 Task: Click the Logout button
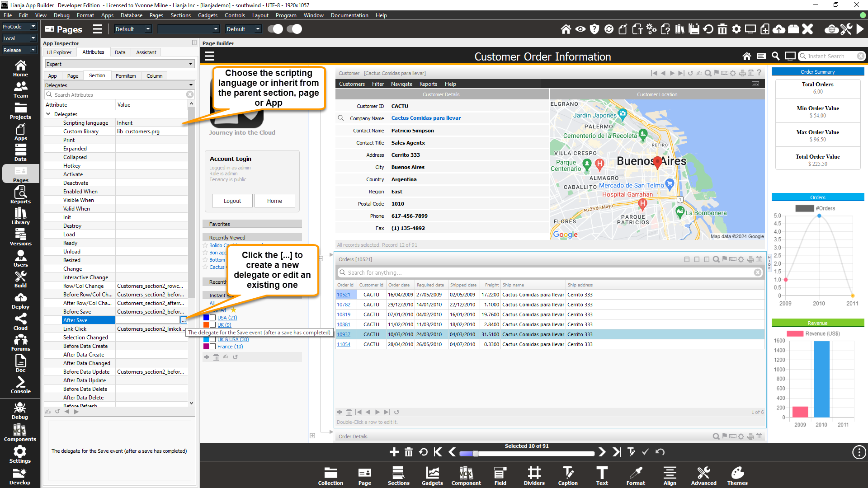[x=232, y=201]
